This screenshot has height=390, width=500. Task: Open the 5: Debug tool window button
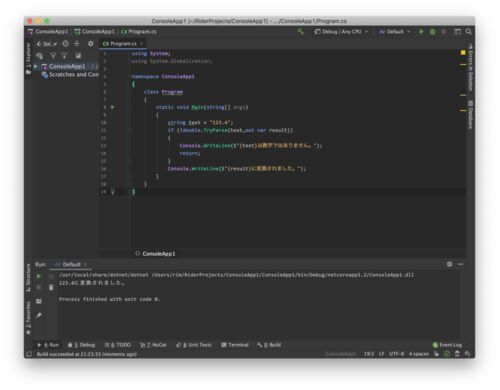[81, 345]
